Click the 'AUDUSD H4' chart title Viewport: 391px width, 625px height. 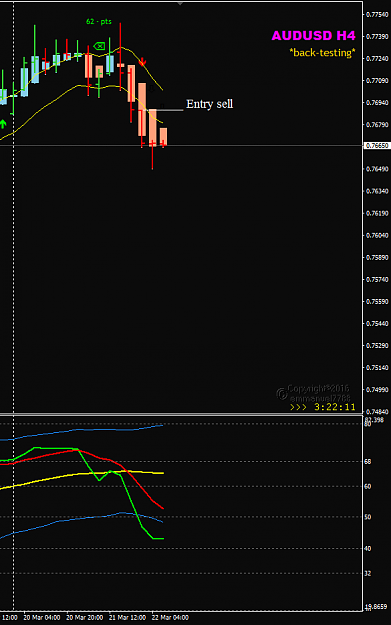313,35
